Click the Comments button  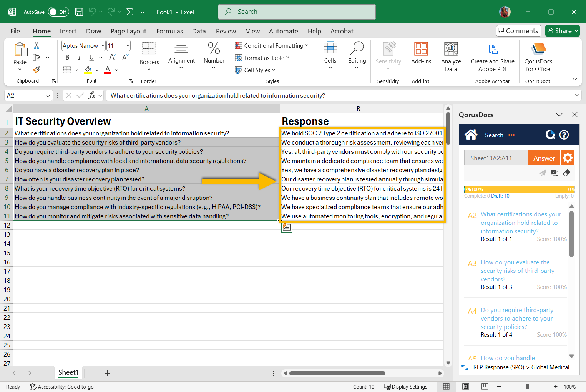pyautogui.click(x=518, y=31)
